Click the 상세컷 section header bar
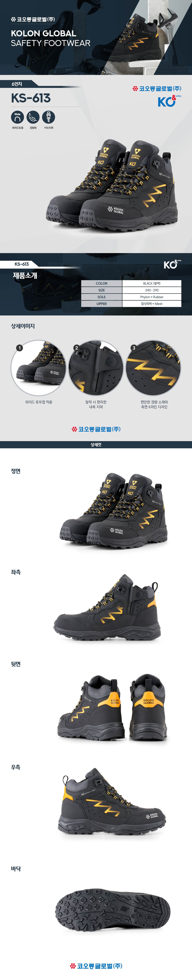This screenshot has height=980, width=192. pyautogui.click(x=96, y=444)
